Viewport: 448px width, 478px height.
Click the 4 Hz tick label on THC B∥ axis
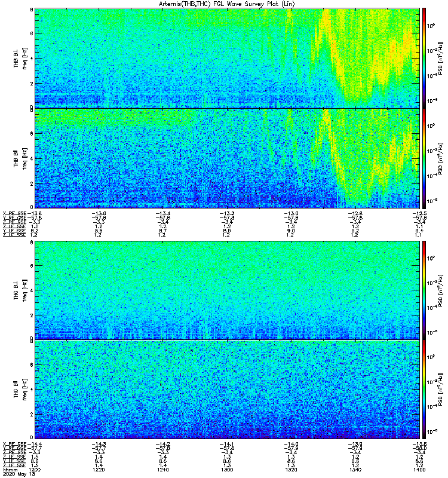pyautogui.click(x=32, y=390)
